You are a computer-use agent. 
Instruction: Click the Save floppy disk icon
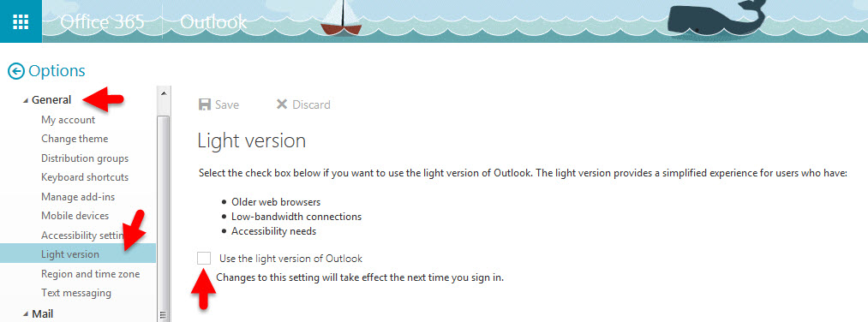[x=205, y=104]
